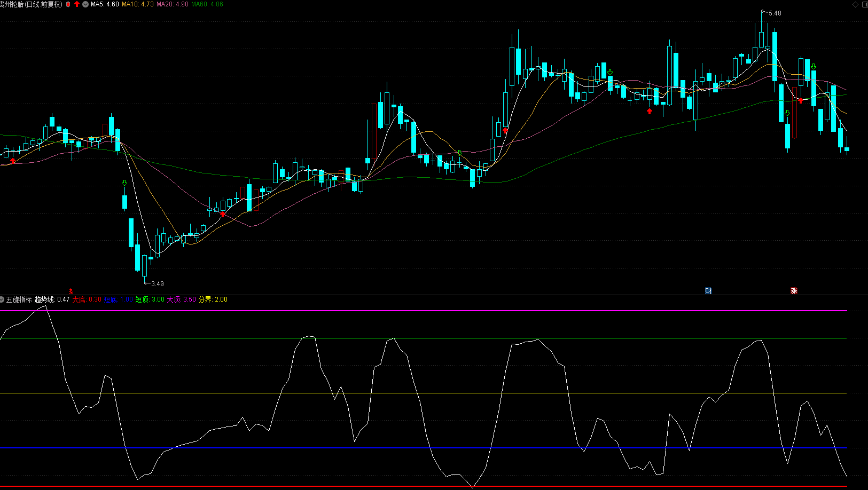Click the red 大底: 0.30 label
Image resolution: width=868 pixels, height=490 pixels.
point(87,299)
